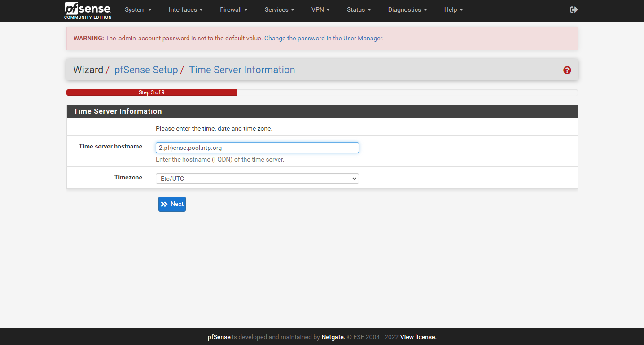Click 'Please enter the time, date' text
Image resolution: width=644 pixels, height=345 pixels.
coord(214,129)
